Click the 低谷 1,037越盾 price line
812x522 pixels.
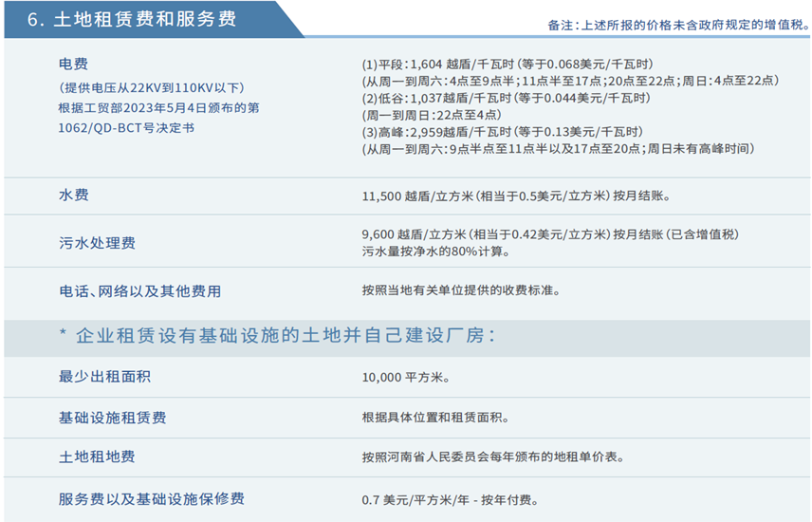click(x=506, y=99)
